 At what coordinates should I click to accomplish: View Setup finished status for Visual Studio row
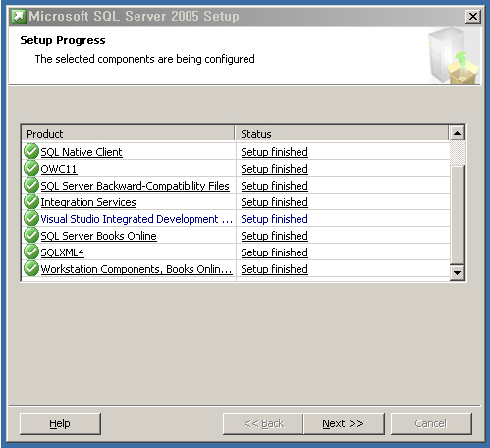(274, 219)
